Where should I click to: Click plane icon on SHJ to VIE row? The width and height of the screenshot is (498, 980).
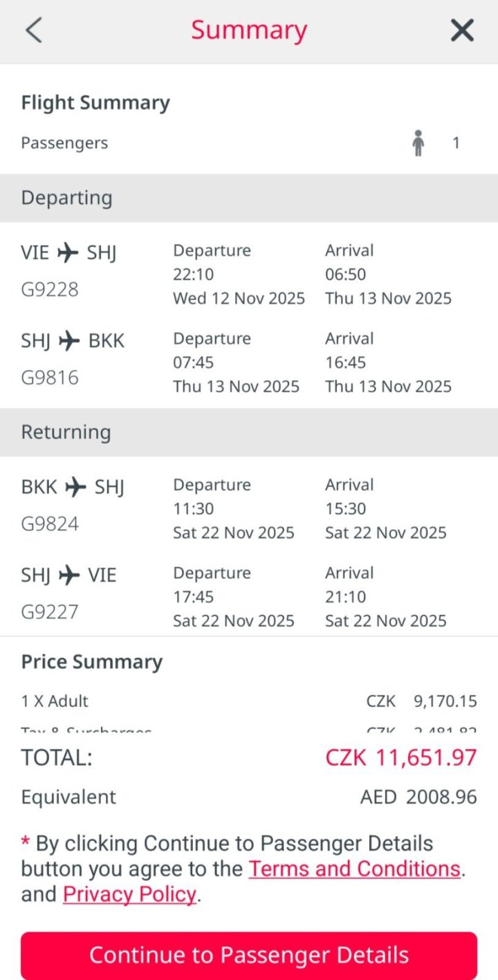[69, 575]
